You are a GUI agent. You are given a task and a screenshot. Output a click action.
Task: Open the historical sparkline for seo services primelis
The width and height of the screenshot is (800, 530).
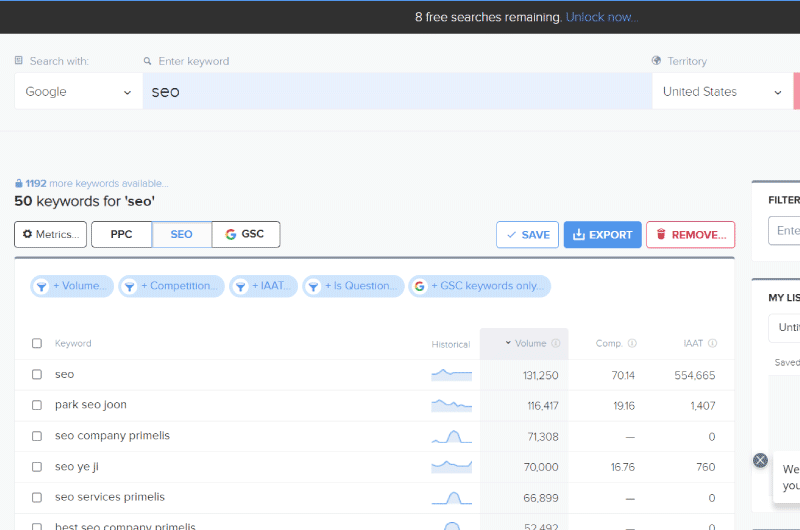[452, 498]
